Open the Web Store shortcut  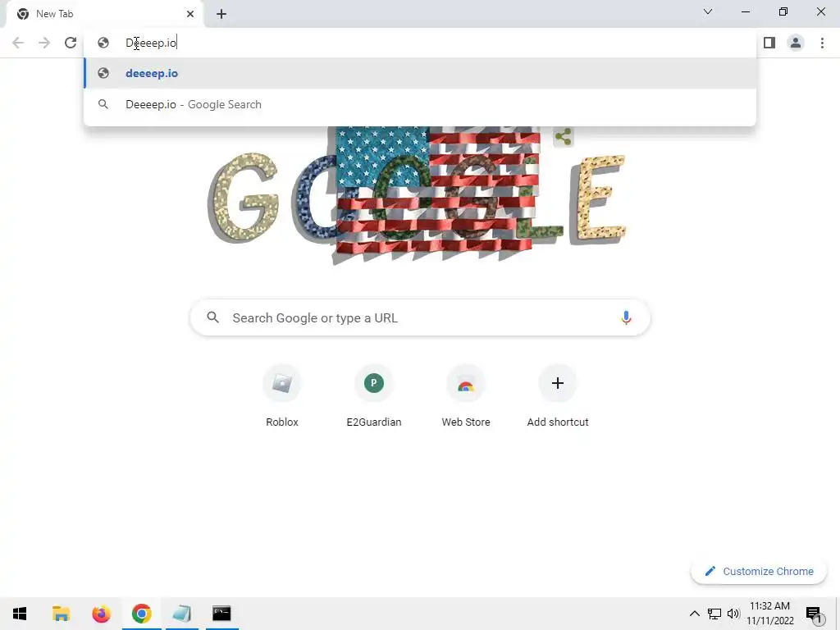pos(466,396)
